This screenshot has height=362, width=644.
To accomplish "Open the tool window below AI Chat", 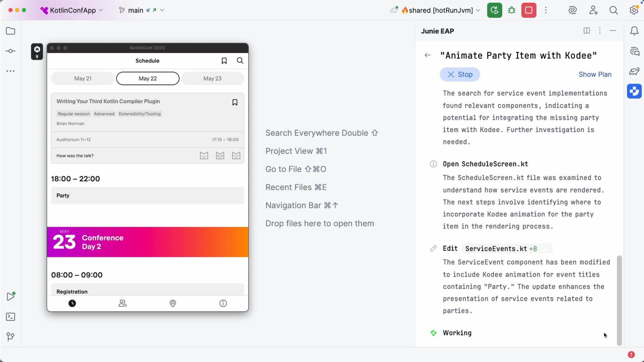I will (634, 71).
